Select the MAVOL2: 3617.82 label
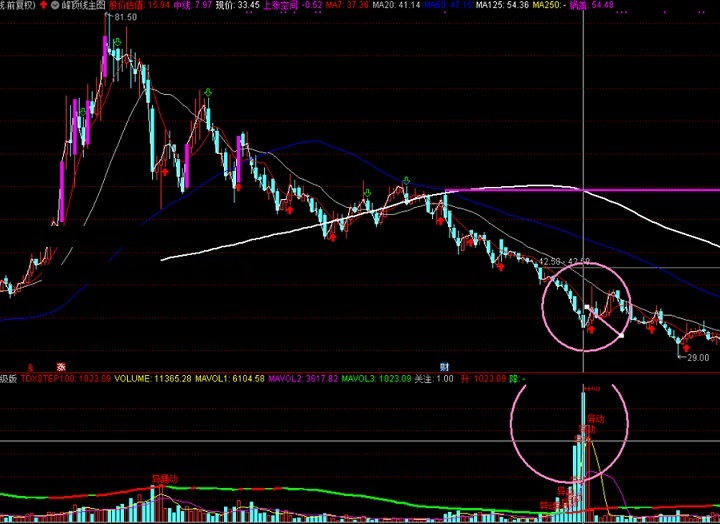Screen dimensions: 720x524 (x=303, y=379)
